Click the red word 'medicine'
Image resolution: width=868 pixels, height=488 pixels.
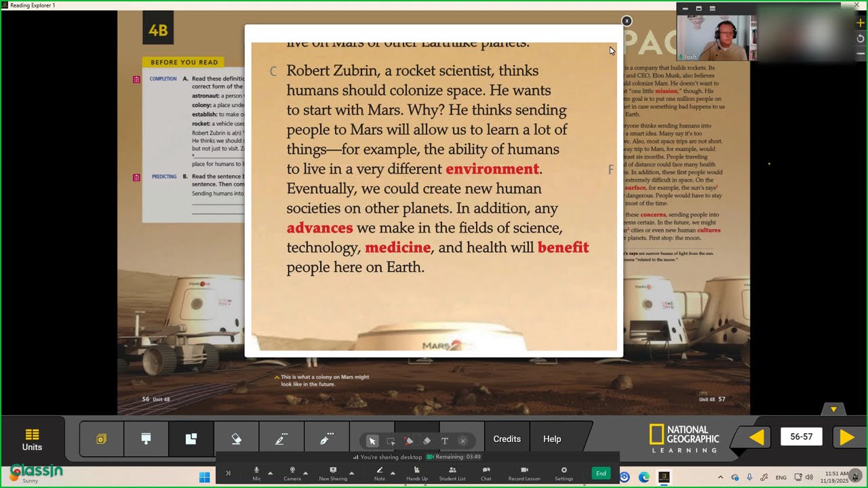pos(397,247)
